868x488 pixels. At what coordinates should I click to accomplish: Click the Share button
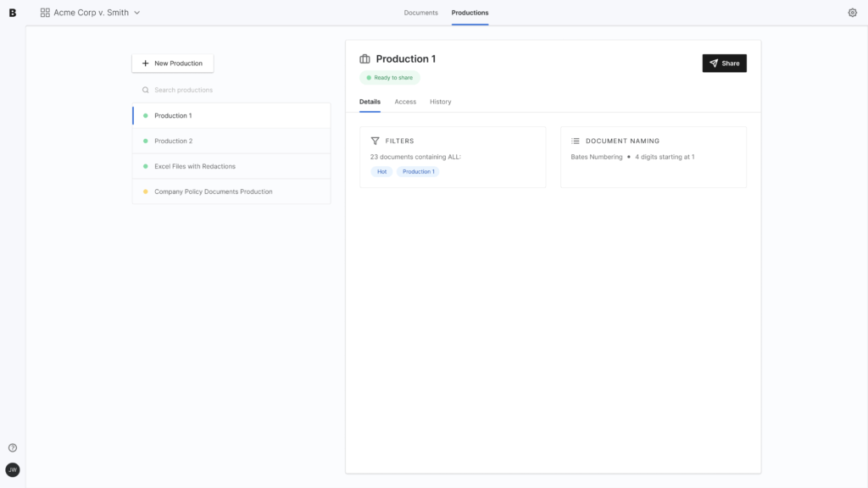[x=724, y=63]
